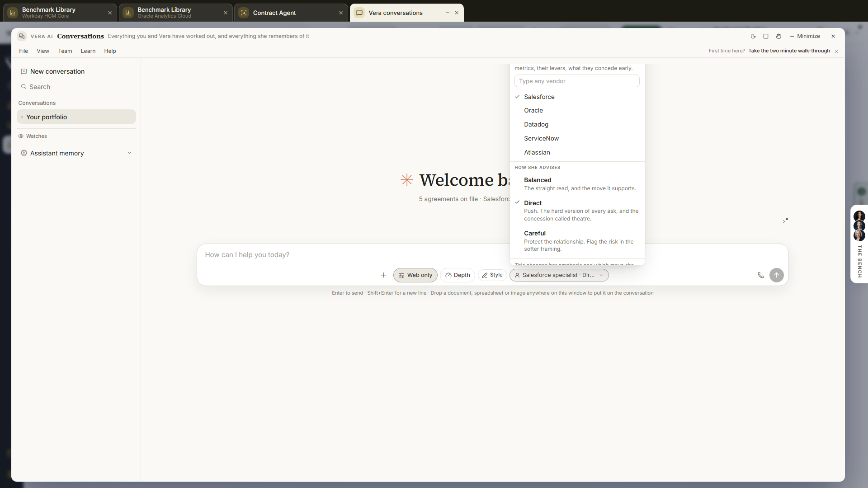Click the Search magnifier icon
This screenshot has height=488, width=868.
[x=24, y=87]
